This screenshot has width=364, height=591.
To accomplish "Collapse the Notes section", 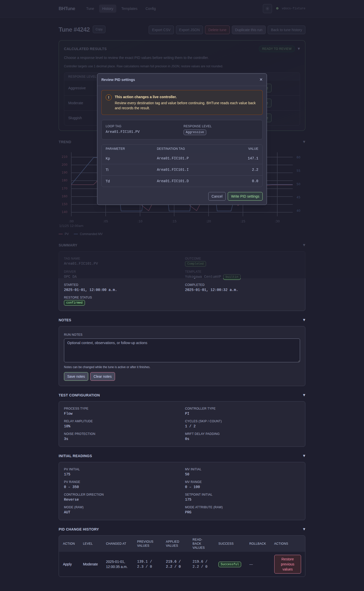I will [304, 320].
